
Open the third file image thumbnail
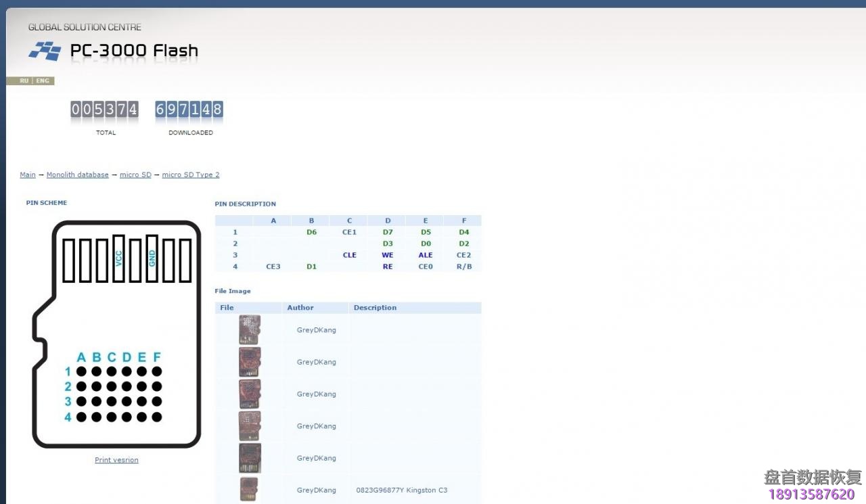coord(250,394)
